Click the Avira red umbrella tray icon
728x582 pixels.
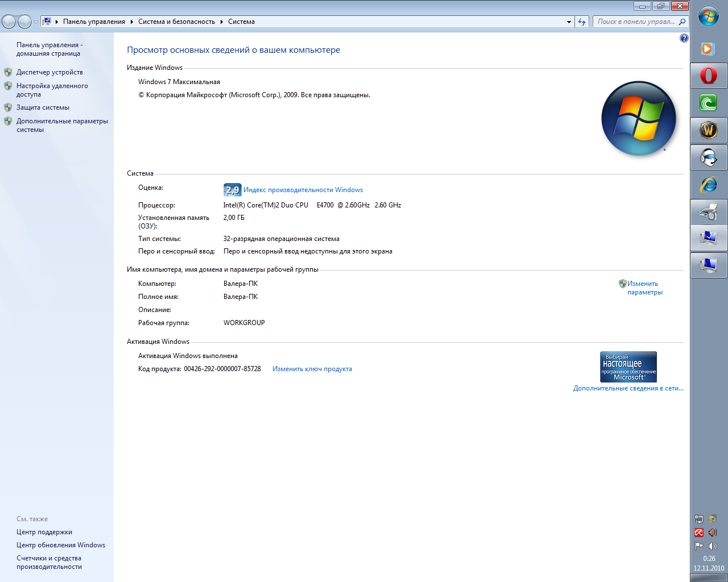[699, 533]
